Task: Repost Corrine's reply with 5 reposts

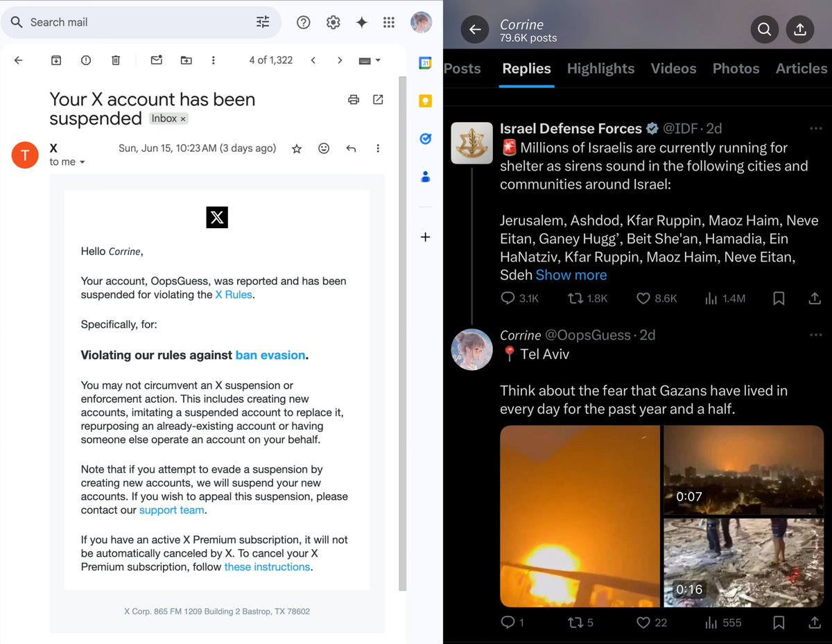Action: point(581,623)
